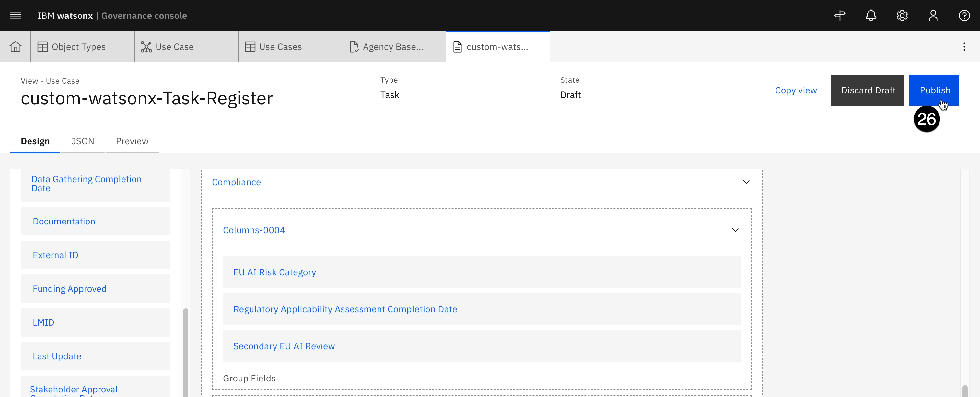This screenshot has height=397, width=980.
Task: Select the Funding Approved field item
Action: click(95, 289)
